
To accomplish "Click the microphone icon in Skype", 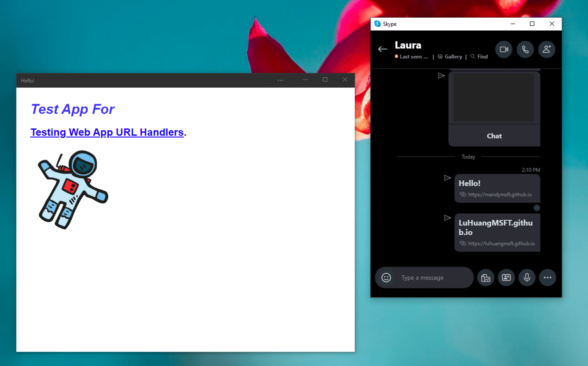I will pos(527,278).
